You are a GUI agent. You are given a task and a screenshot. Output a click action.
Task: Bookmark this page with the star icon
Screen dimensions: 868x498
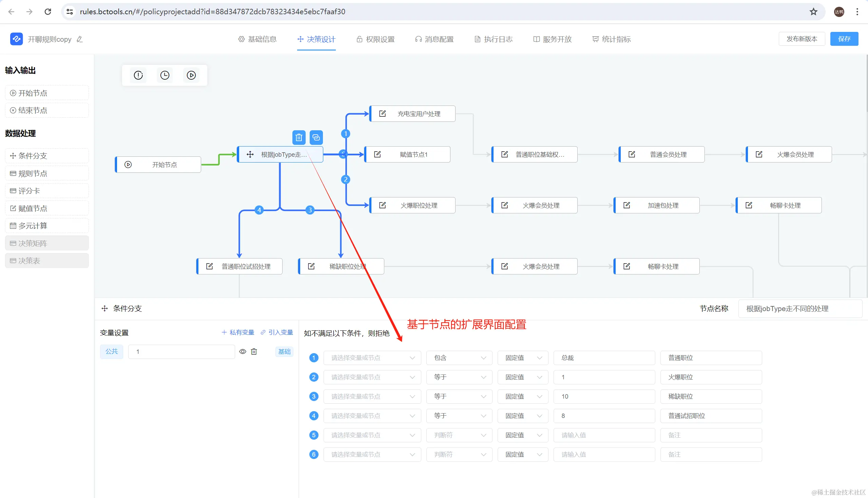click(813, 12)
